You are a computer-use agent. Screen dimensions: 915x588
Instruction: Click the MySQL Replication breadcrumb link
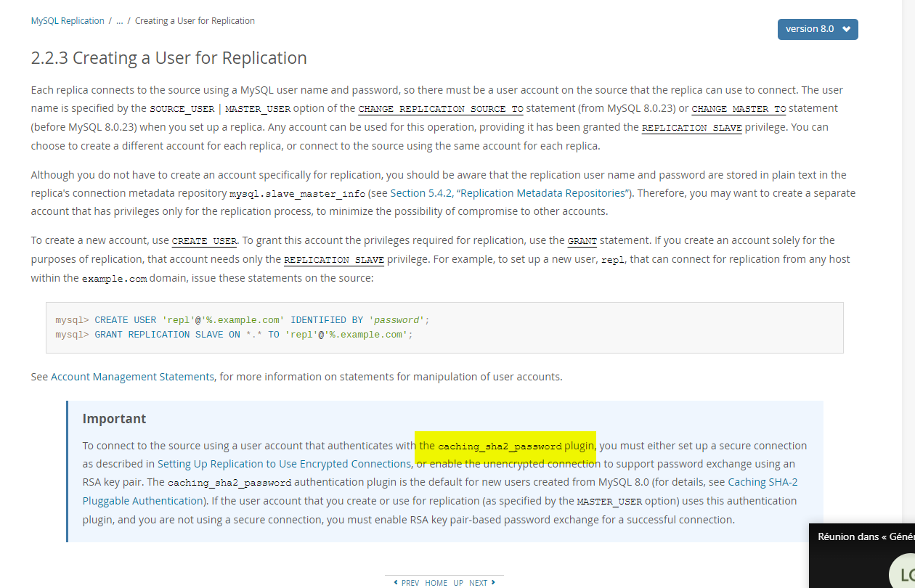[68, 21]
